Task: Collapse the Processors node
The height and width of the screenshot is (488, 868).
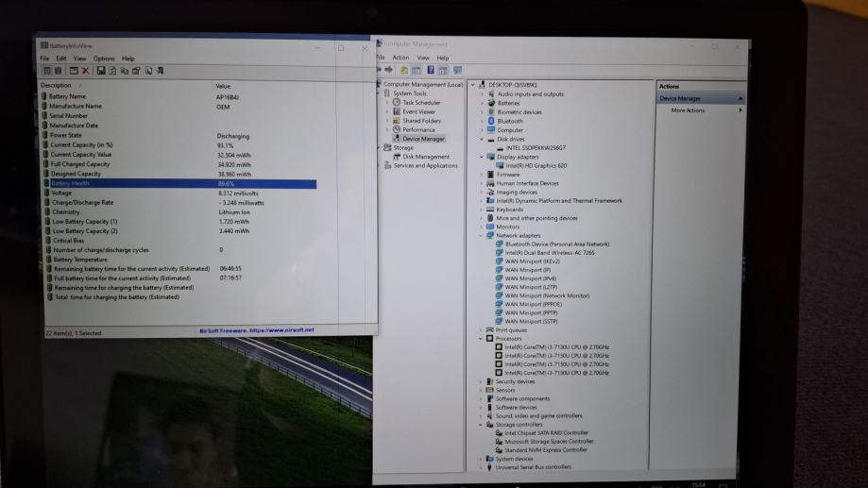Action: [x=481, y=339]
